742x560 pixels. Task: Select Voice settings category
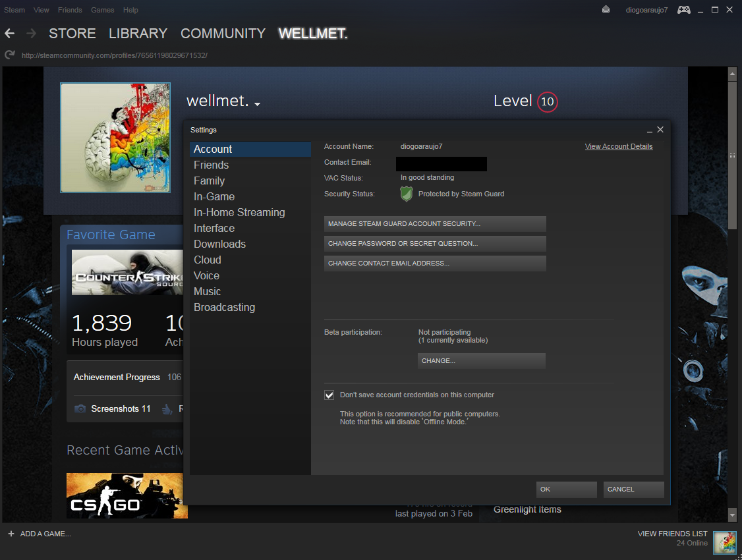pos(250,276)
